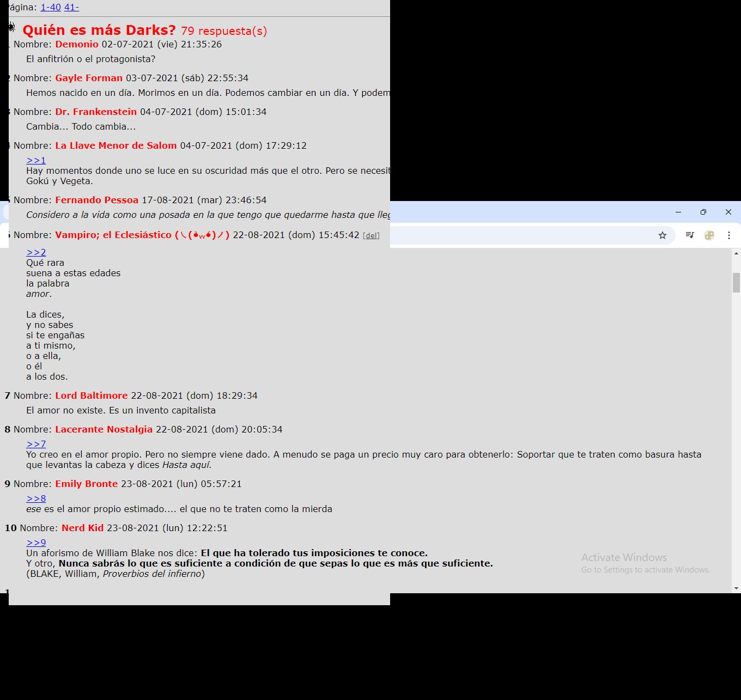Follow the >>2 reply reference link
The image size is (741, 700).
[36, 252]
